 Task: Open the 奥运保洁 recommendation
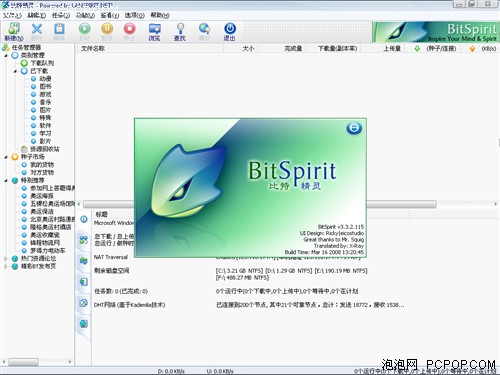tap(42, 212)
